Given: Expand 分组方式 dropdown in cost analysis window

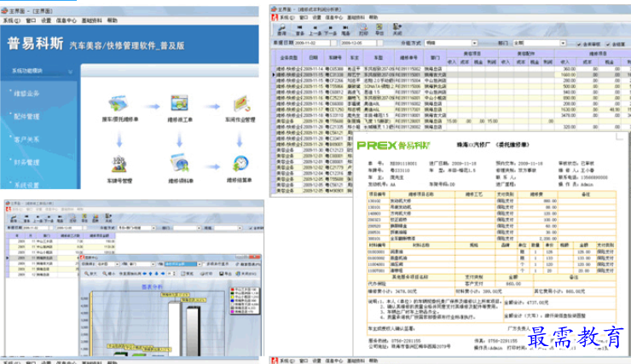Looking at the screenshot, I should [x=474, y=43].
